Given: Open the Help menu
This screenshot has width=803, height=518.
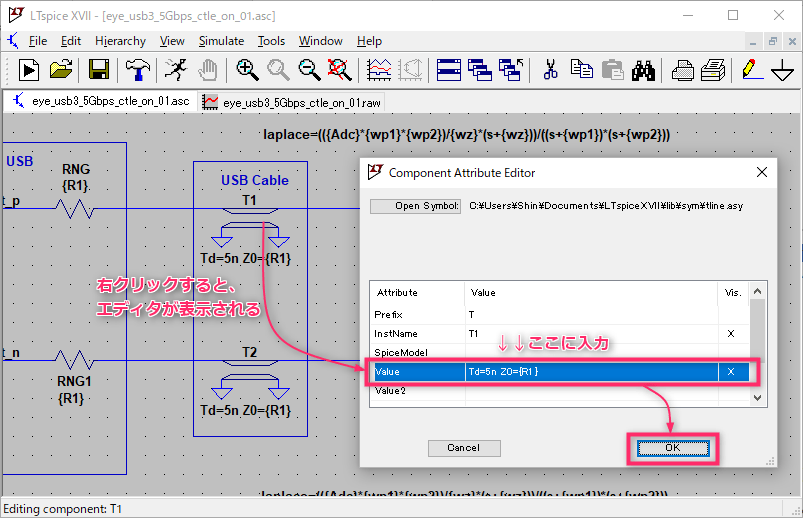Looking at the screenshot, I should pyautogui.click(x=369, y=41).
